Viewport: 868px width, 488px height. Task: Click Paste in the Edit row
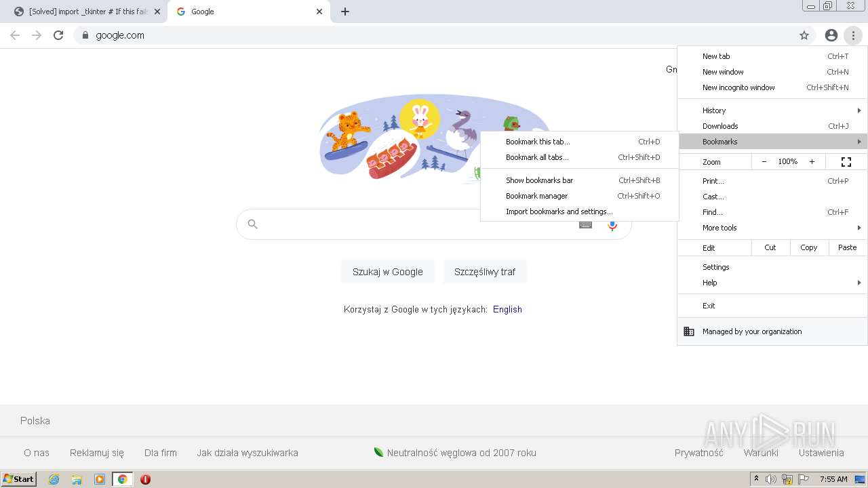pos(848,247)
